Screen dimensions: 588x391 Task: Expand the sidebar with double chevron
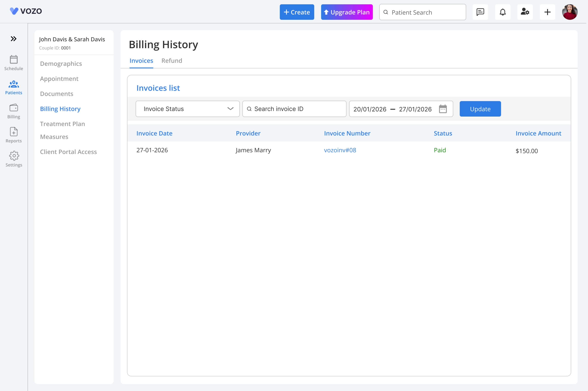point(14,39)
